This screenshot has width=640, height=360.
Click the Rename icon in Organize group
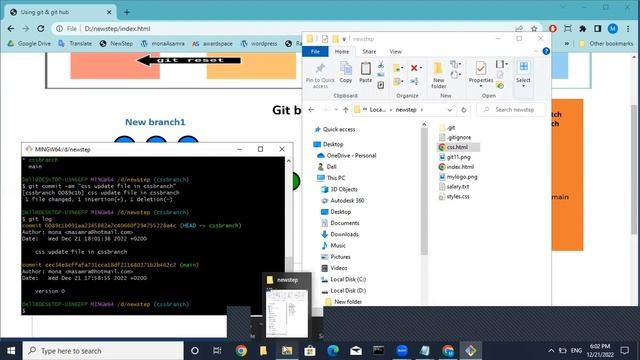(x=414, y=82)
